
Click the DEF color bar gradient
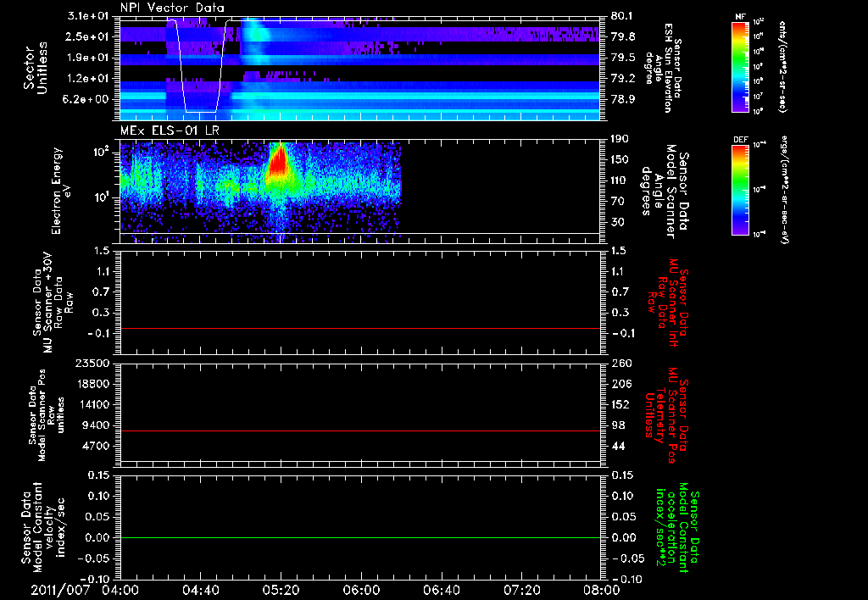point(740,189)
